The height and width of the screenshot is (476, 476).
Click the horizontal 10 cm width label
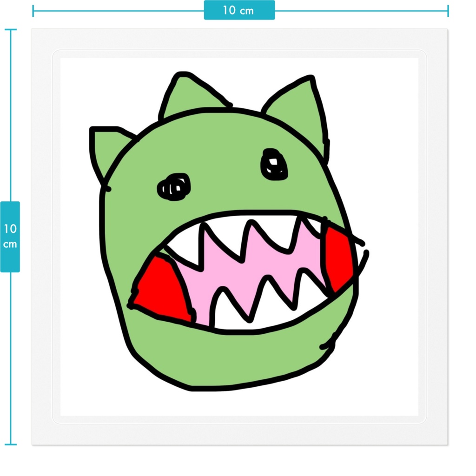coord(239,10)
